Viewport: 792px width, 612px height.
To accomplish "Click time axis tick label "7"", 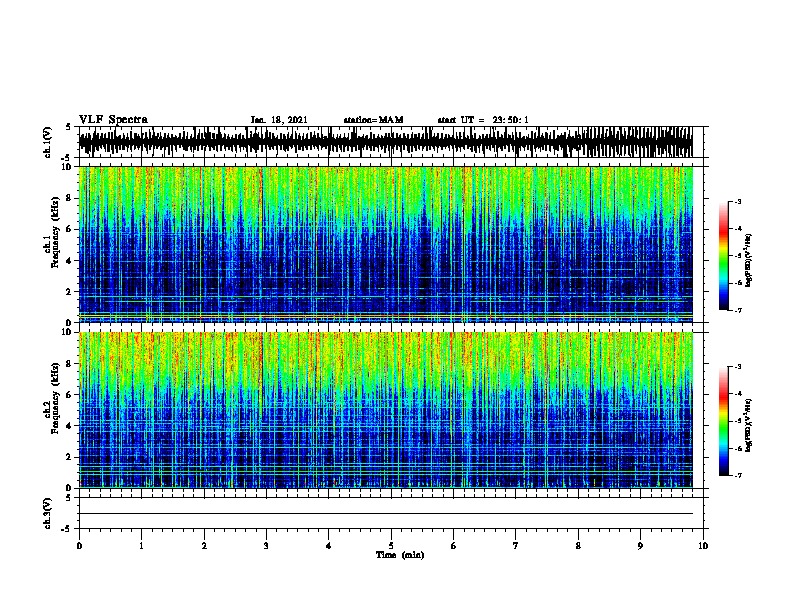I will tap(516, 546).
